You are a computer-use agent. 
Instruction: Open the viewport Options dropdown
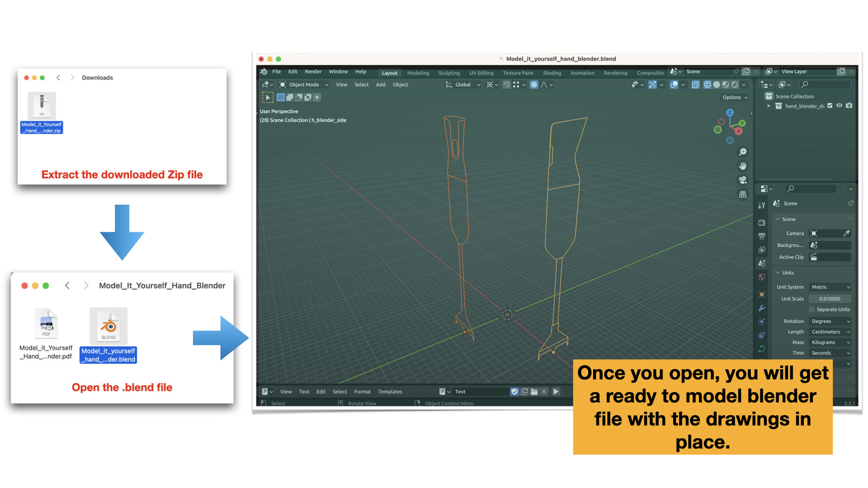coord(735,97)
